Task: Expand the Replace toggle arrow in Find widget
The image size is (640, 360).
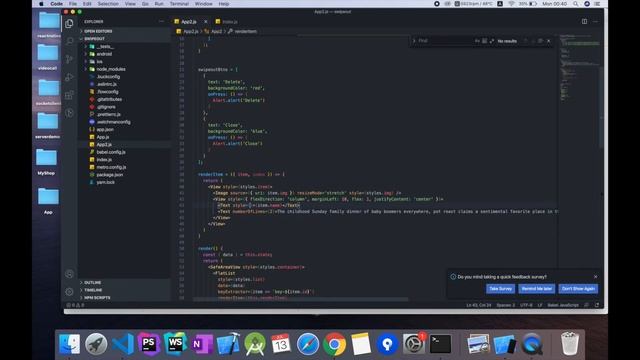Action: [x=414, y=41]
